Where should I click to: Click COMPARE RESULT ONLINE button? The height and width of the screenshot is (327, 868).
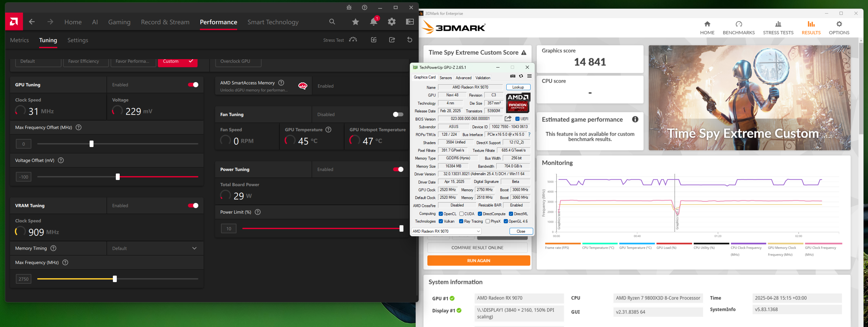[x=477, y=248]
